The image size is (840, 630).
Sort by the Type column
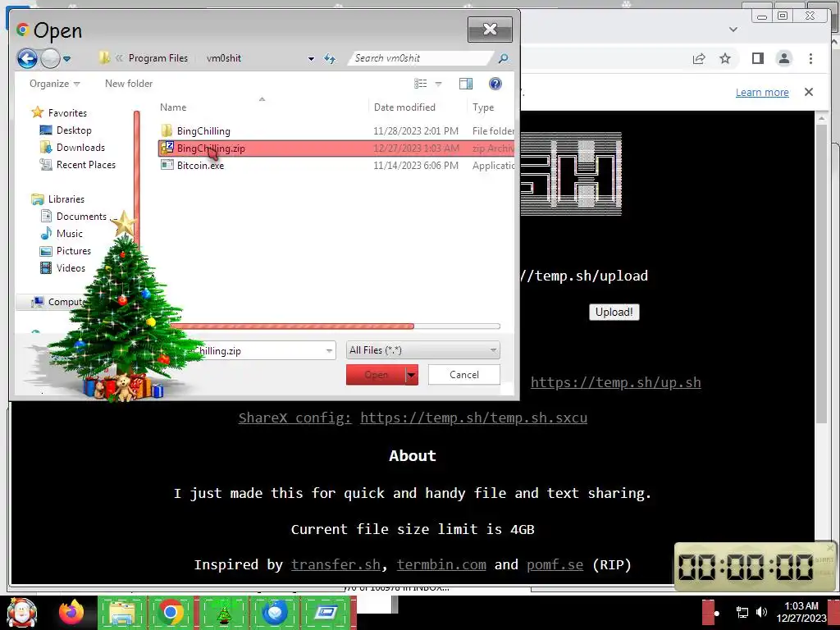click(x=483, y=107)
